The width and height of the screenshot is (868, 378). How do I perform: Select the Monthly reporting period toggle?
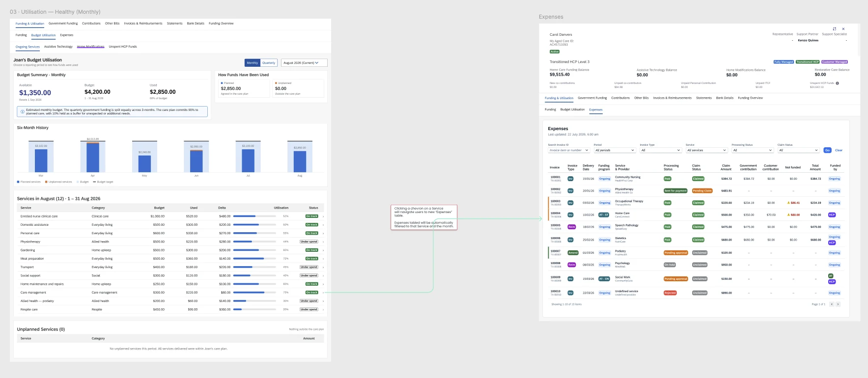[x=252, y=63]
